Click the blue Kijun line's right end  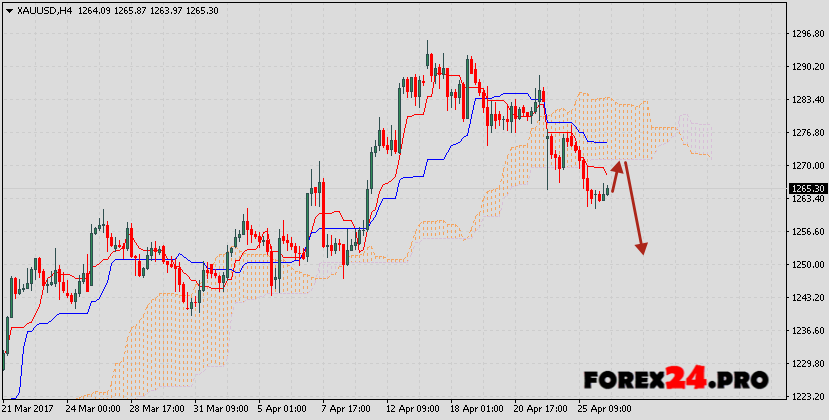(x=606, y=141)
